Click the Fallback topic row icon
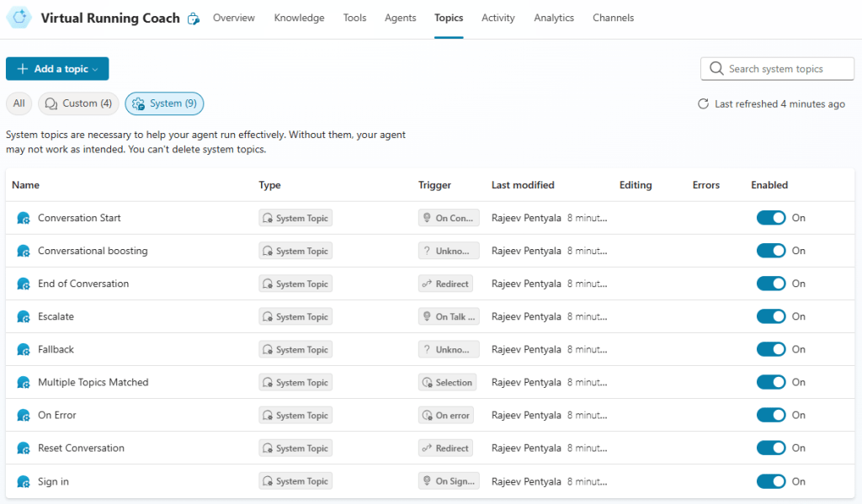This screenshot has width=862, height=504. click(x=24, y=350)
